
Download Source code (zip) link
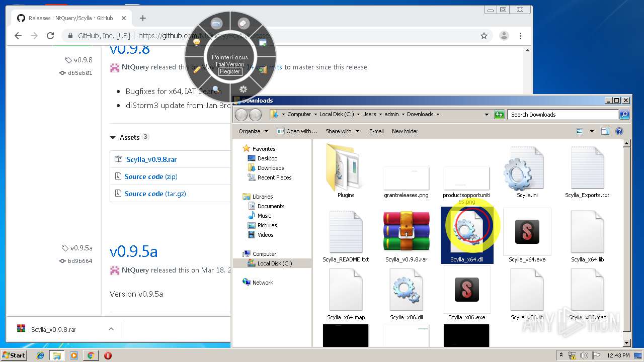tap(150, 176)
